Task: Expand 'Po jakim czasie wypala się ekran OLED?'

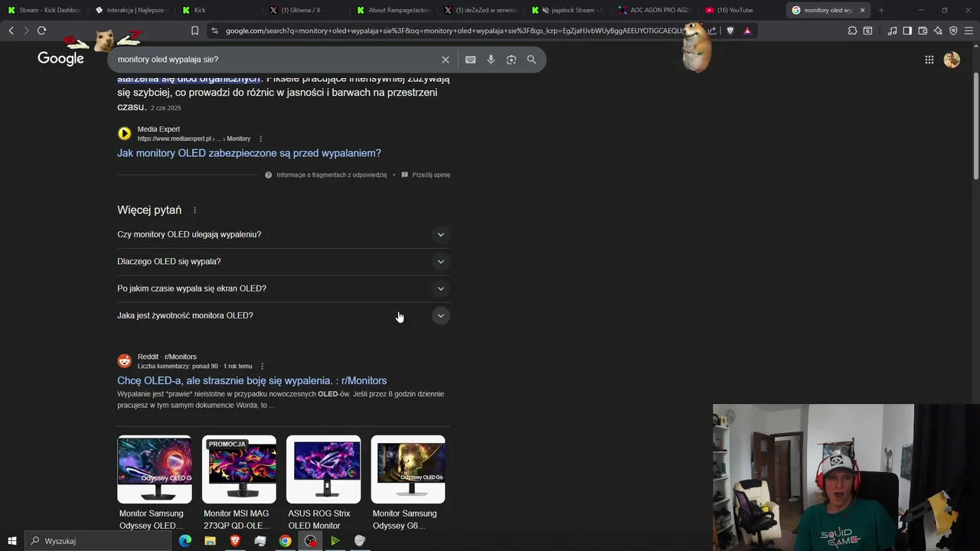Action: pyautogui.click(x=283, y=289)
